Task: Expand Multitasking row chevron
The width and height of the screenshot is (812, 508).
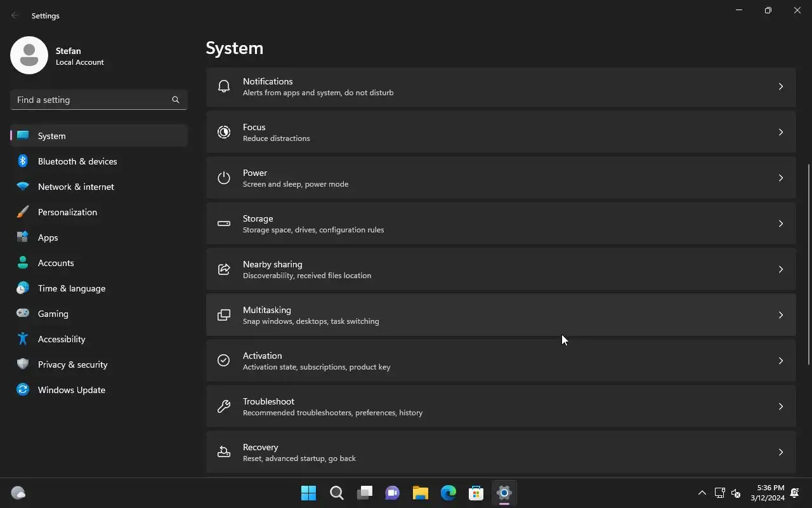Action: pyautogui.click(x=781, y=315)
